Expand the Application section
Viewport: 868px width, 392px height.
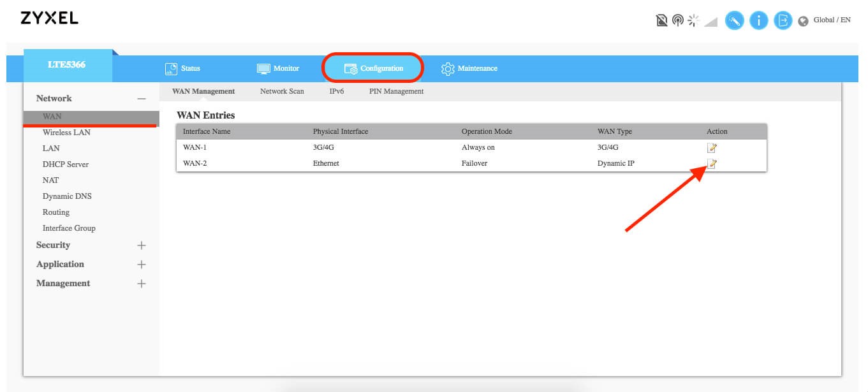pos(142,265)
